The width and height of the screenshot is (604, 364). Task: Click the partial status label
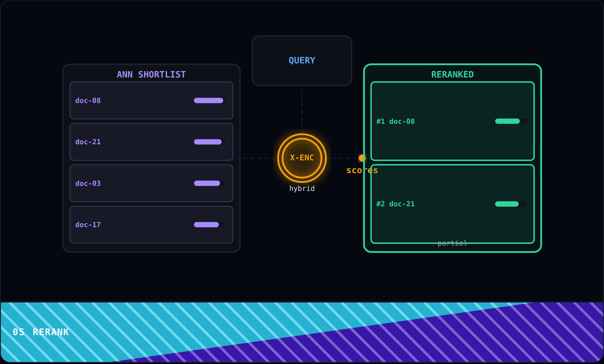452,243
